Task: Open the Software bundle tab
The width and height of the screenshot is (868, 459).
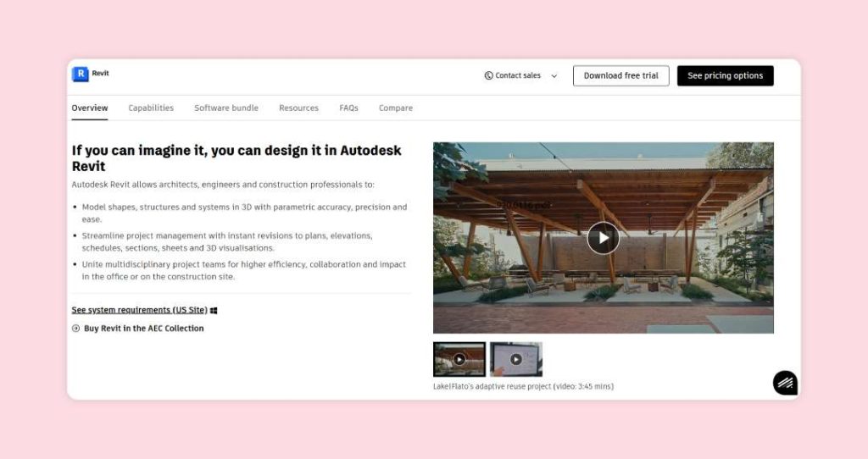Action: (x=226, y=108)
